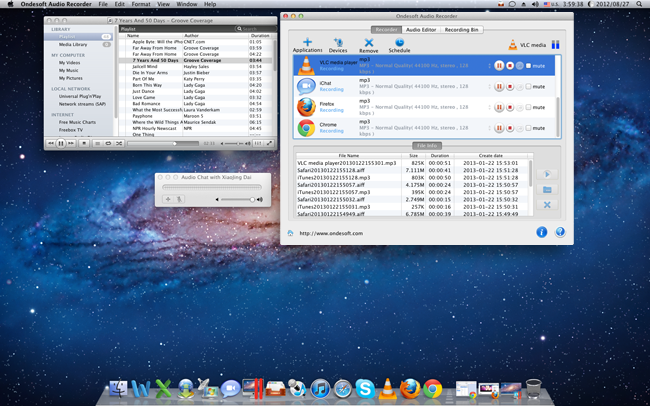Open the Recording Bin tab
Image resolution: width=650 pixels, height=406 pixels.
(x=461, y=30)
